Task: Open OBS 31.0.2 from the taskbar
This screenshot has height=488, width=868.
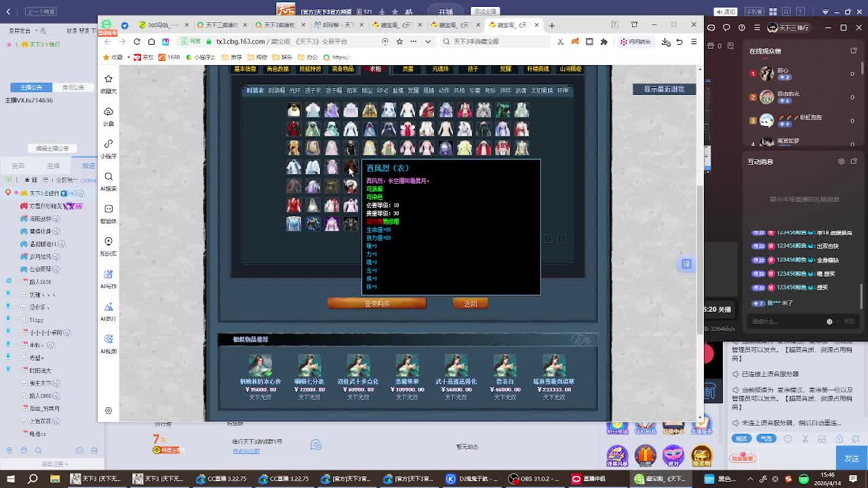Action: [x=534, y=479]
